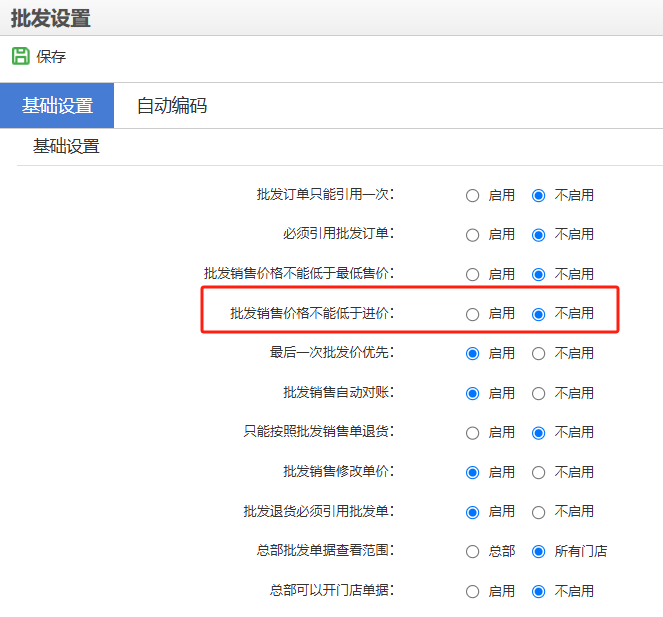The width and height of the screenshot is (663, 617).
Task: Select 不启用 for 批发销售价格不能低于进价
Action: pyautogui.click(x=538, y=314)
